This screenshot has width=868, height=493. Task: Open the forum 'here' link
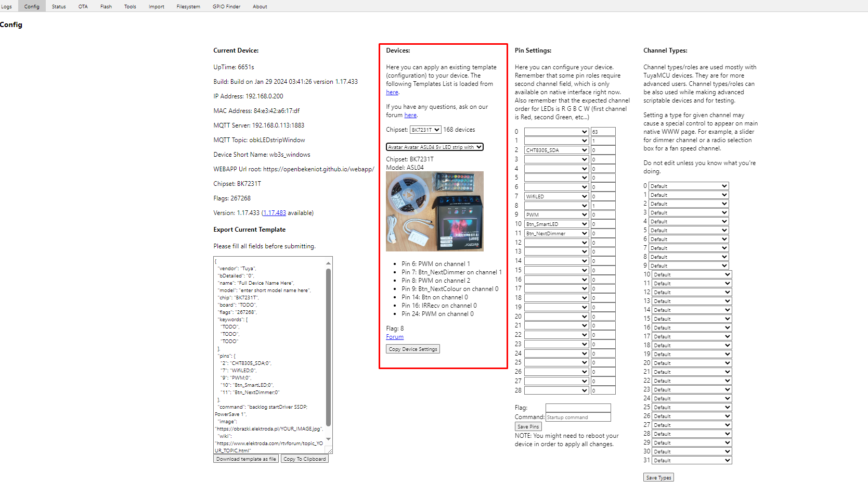tap(410, 115)
